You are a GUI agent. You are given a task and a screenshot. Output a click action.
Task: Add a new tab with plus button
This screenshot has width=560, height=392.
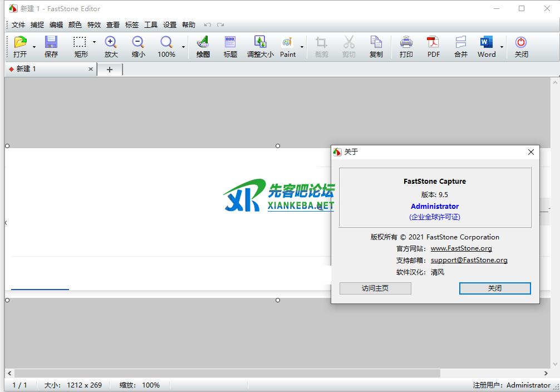pyautogui.click(x=110, y=69)
